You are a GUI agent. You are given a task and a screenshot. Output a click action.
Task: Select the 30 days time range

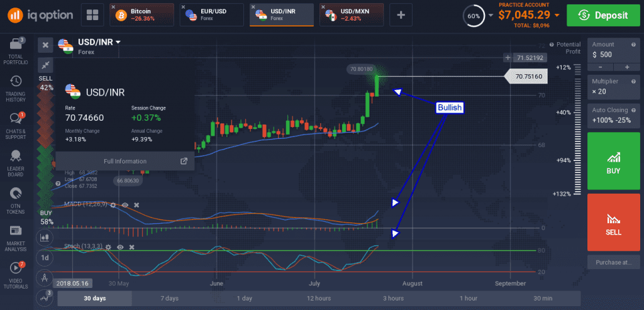pyautogui.click(x=94, y=298)
